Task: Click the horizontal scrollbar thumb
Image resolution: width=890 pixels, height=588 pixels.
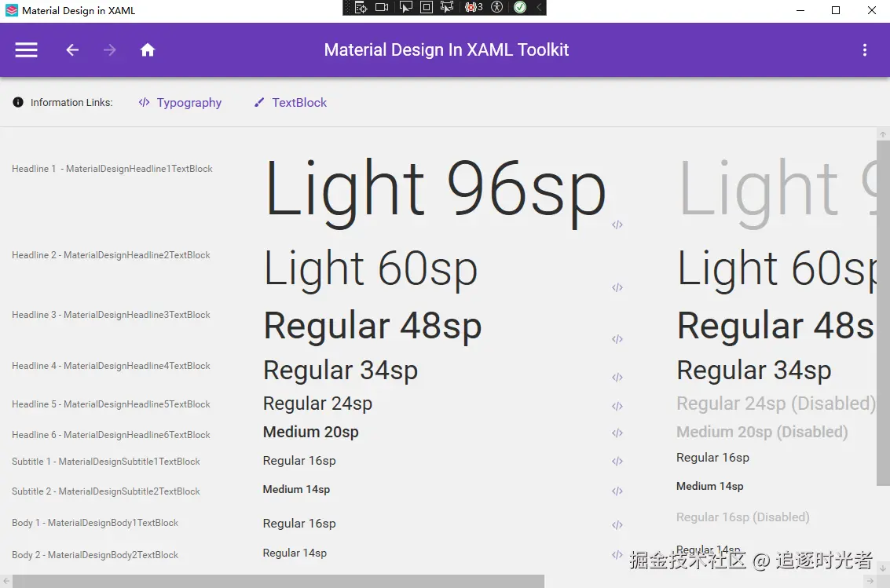Action: tap(278, 581)
